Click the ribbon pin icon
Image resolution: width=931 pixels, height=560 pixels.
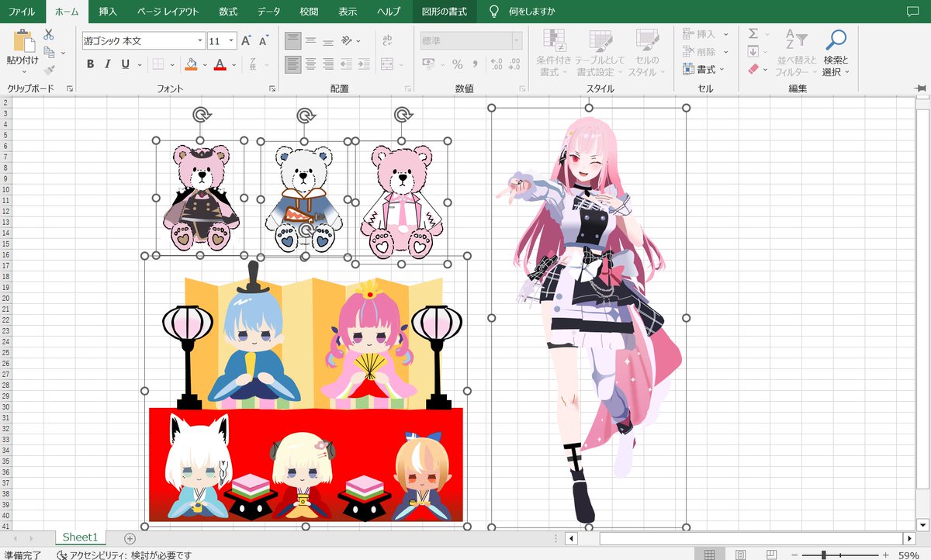click(x=920, y=88)
